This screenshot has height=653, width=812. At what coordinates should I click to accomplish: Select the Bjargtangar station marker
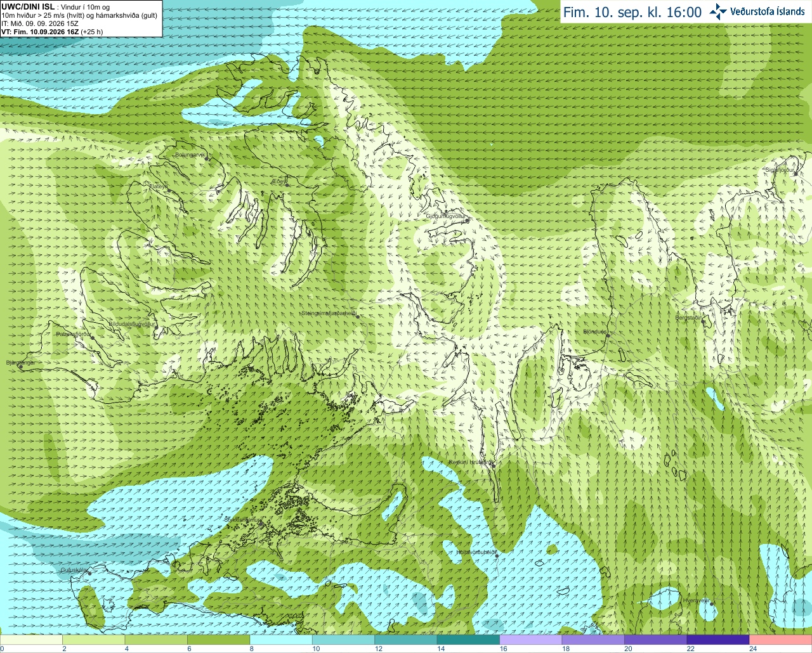21,366
